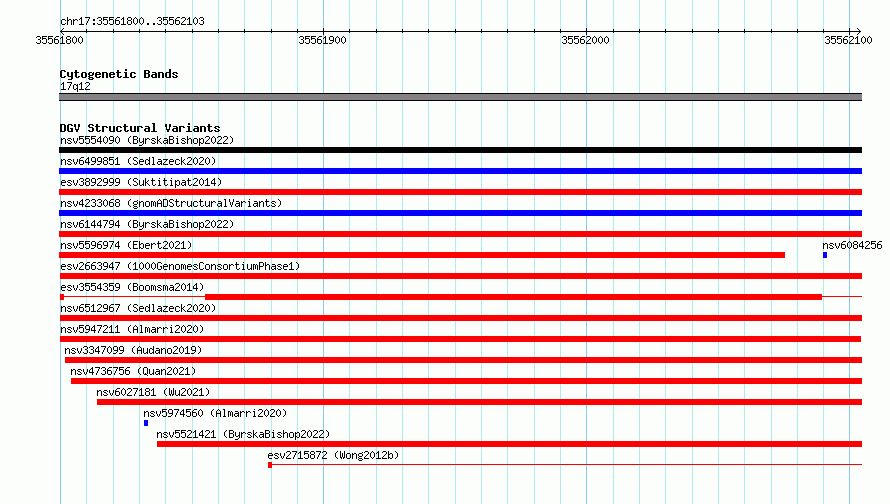Open the nsv6084256 label
890x504 pixels.
point(852,245)
